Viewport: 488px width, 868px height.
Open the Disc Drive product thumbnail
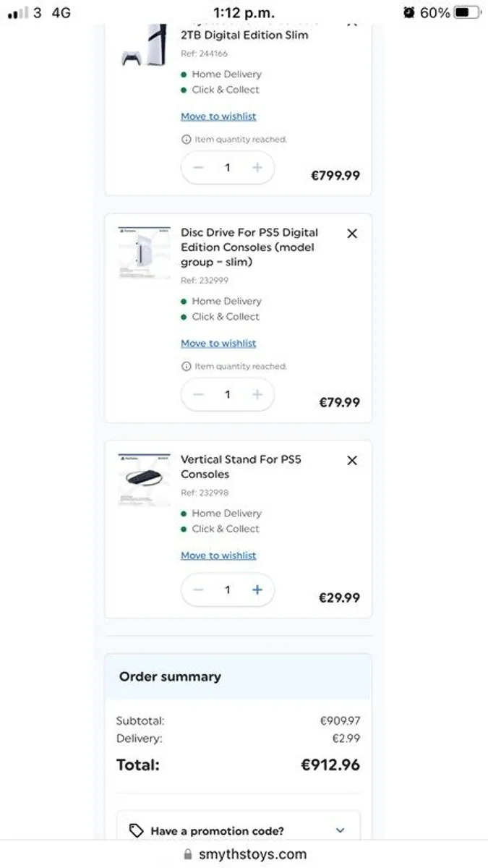(x=144, y=253)
